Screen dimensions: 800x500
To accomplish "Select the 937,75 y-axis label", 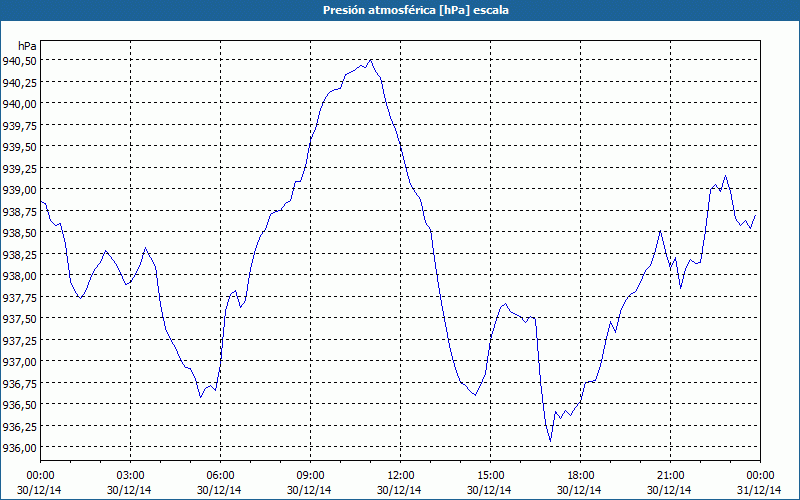I will (19, 297).
